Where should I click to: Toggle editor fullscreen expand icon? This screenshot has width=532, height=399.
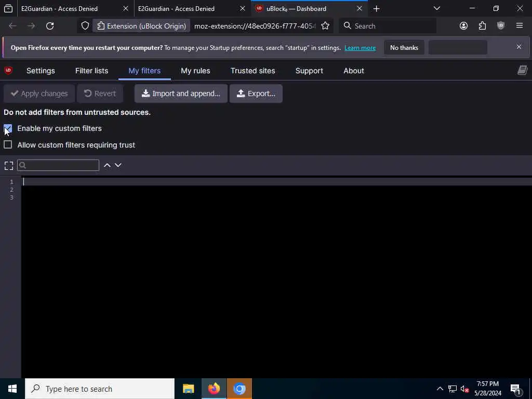[x=9, y=166]
